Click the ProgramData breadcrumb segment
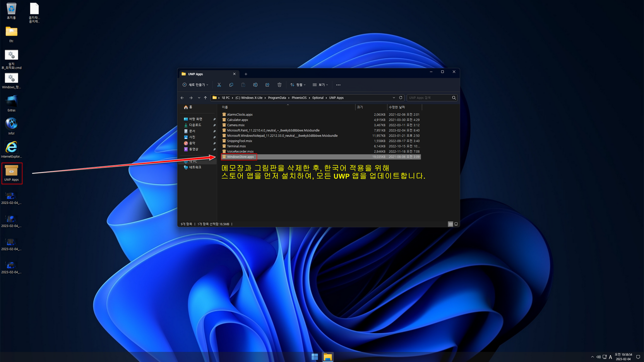This screenshot has height=362, width=644. (277, 98)
